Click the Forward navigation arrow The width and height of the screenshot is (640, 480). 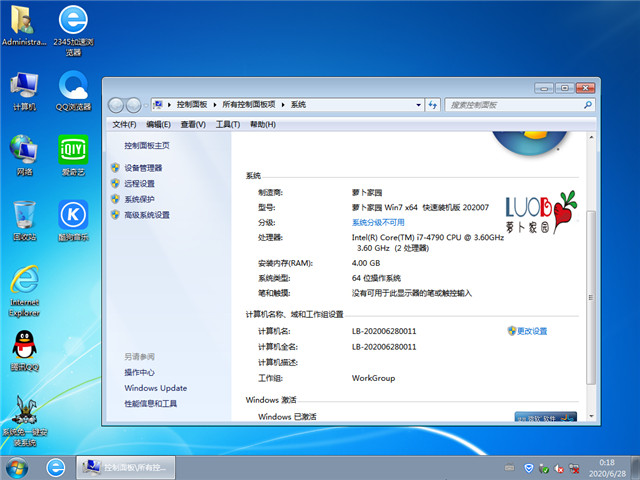(x=133, y=105)
